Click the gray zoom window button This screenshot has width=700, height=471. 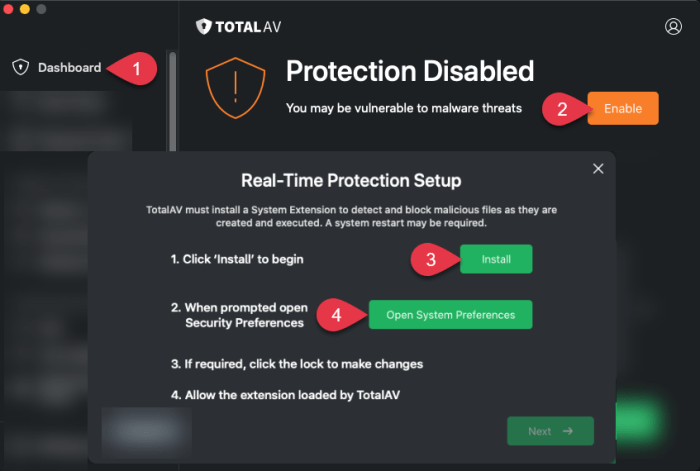click(x=42, y=8)
